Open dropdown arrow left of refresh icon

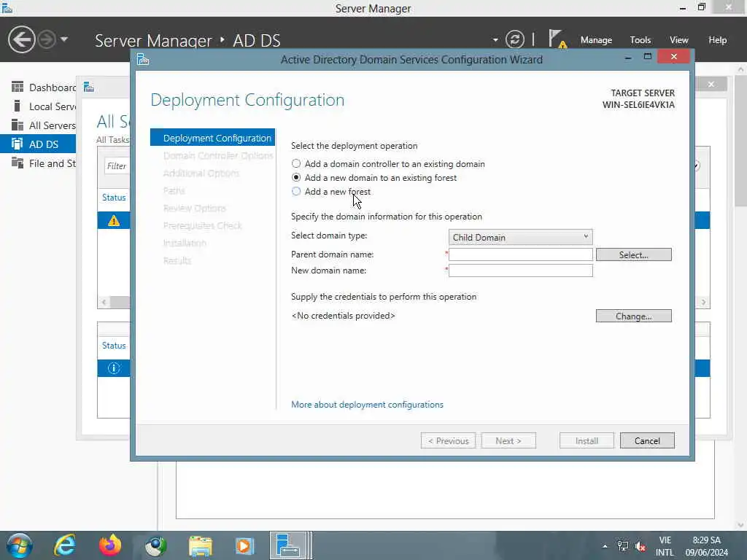pos(495,40)
